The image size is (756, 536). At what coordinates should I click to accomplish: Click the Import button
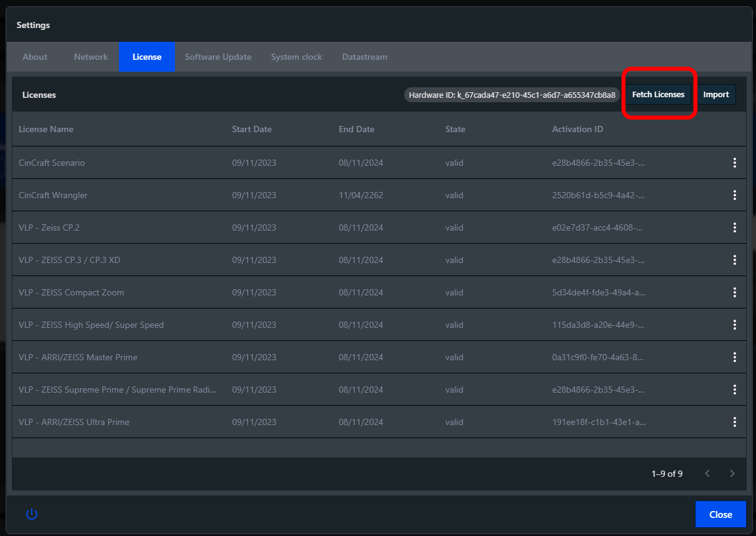pos(716,95)
